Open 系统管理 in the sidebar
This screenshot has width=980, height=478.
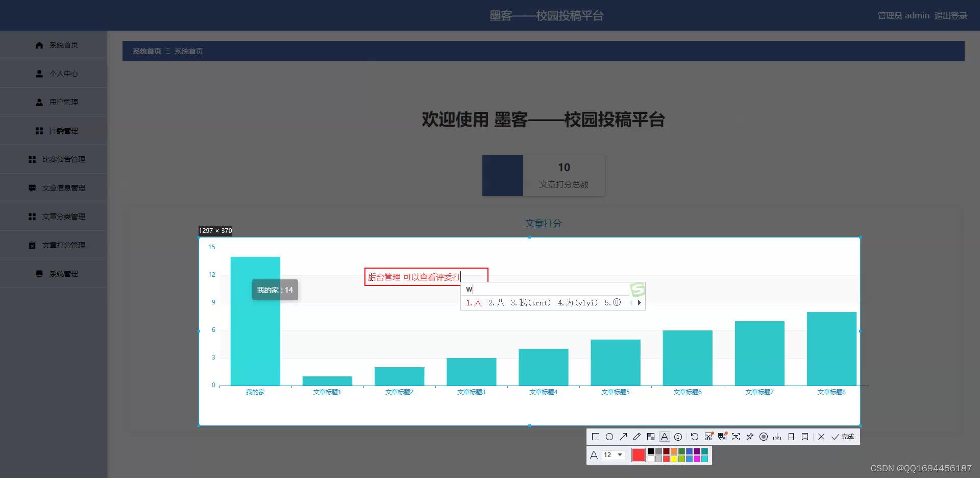[x=54, y=274]
